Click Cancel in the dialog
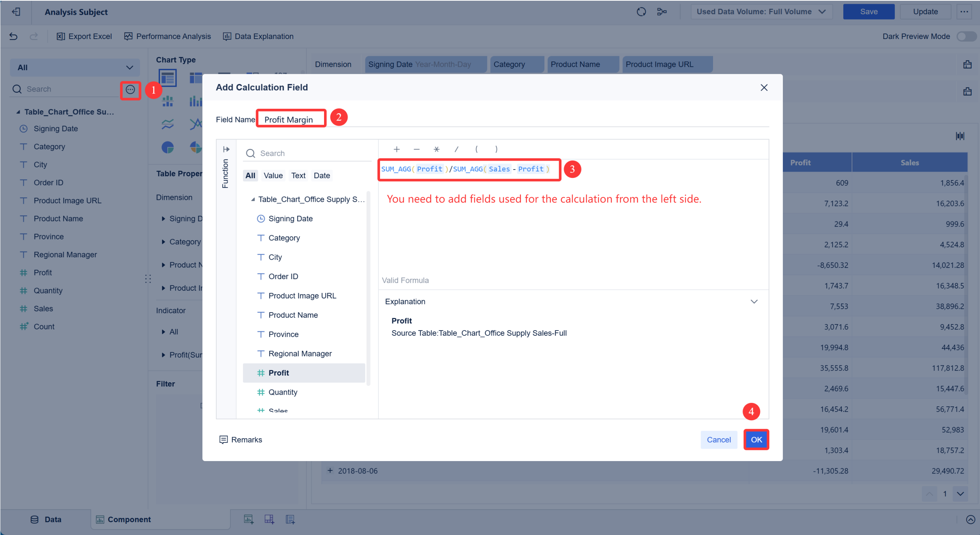Image resolution: width=980 pixels, height=535 pixels. (x=719, y=440)
